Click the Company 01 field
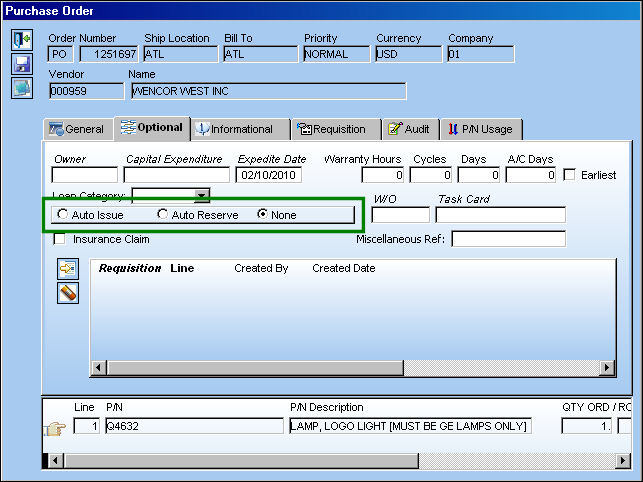The image size is (643, 482). [x=481, y=54]
